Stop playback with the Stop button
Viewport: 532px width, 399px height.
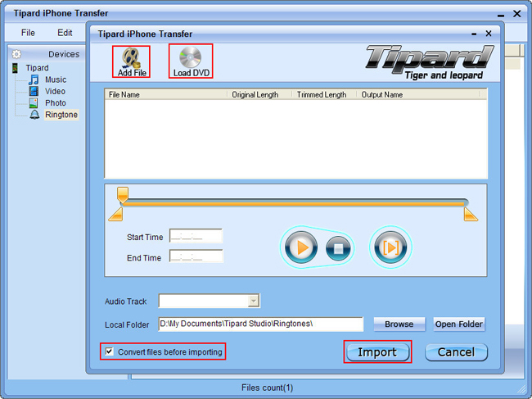tap(338, 249)
